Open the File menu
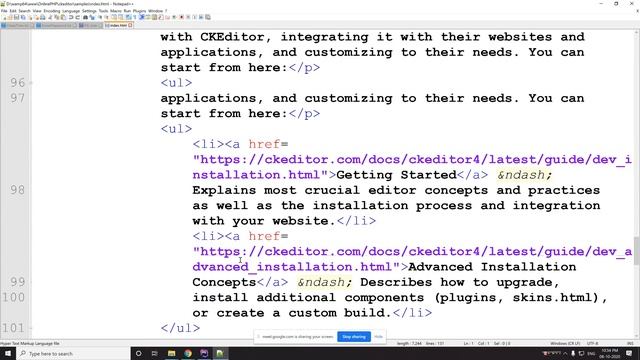The width and height of the screenshot is (640, 360). pos(4,11)
